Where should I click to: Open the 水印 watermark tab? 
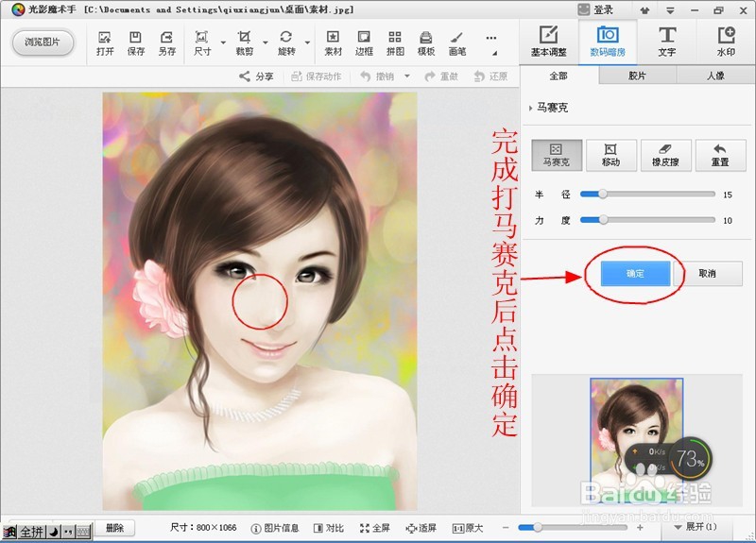726,42
